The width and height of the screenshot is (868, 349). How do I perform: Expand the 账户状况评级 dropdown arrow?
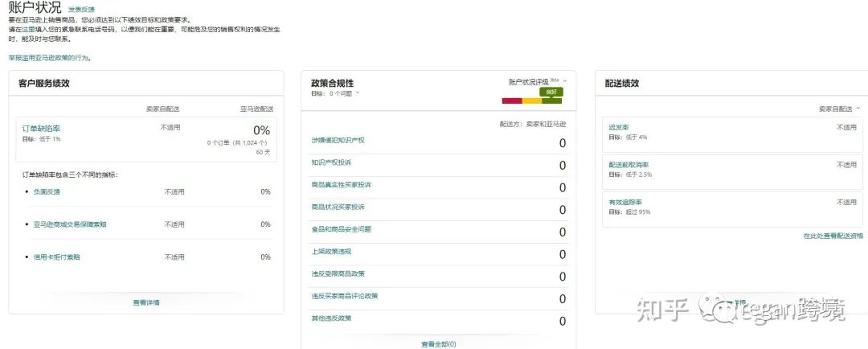tap(565, 81)
